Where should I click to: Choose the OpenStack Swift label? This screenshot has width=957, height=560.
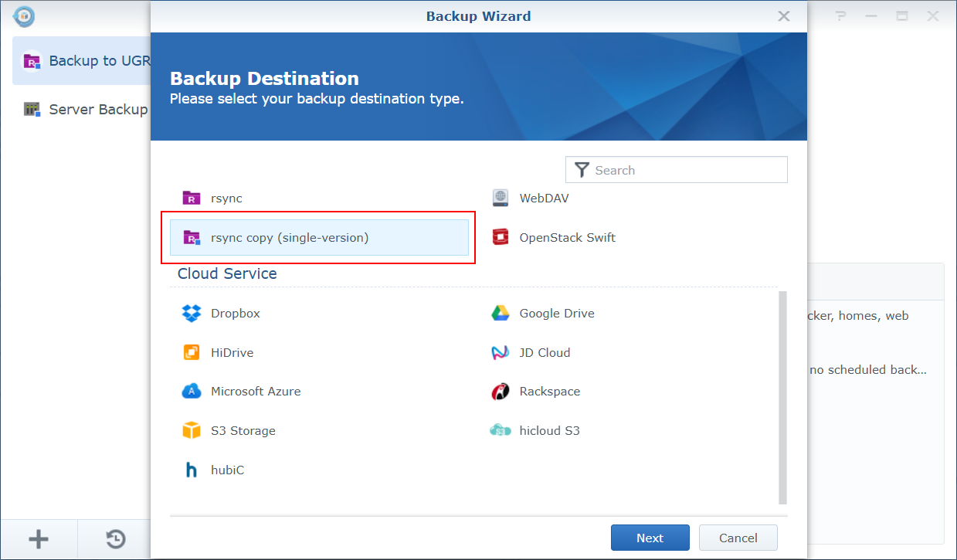[x=568, y=238]
